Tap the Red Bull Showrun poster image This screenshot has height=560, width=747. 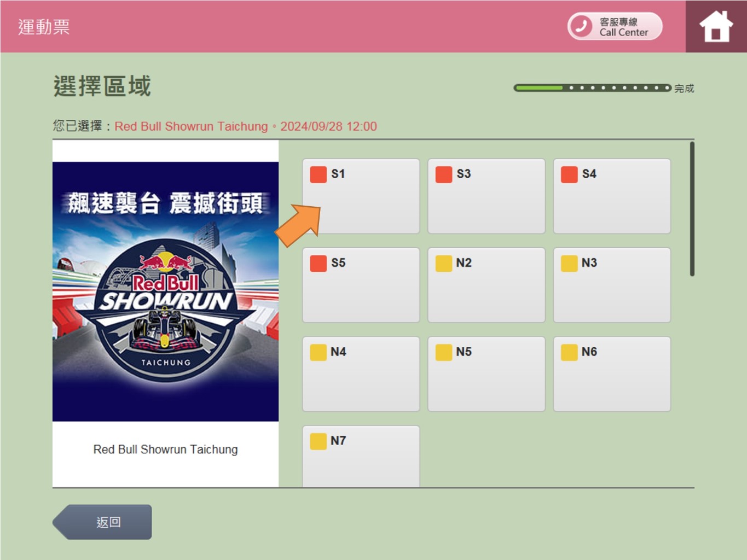tap(165, 291)
